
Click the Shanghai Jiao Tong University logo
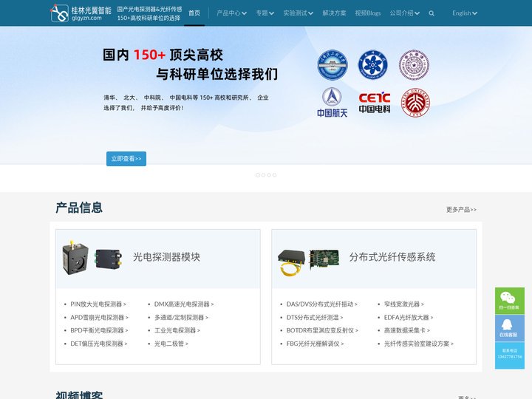click(x=332, y=65)
